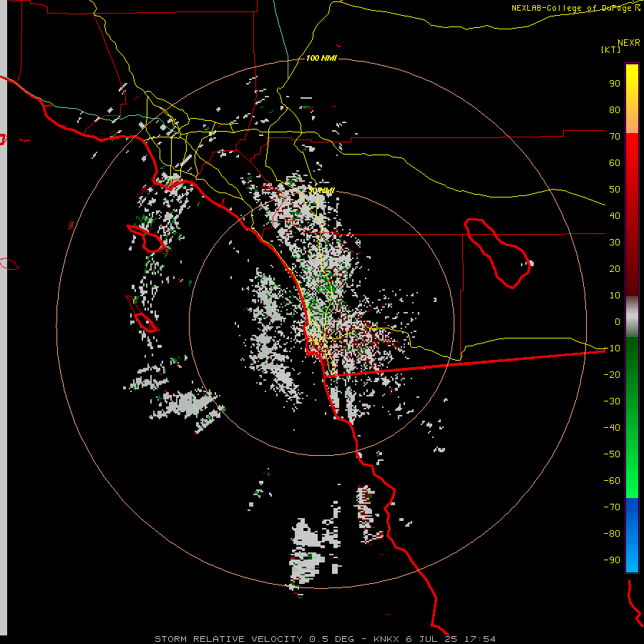The image size is (644, 644).
Task: Click the 80 value on velocity scale
Action: 615,110
